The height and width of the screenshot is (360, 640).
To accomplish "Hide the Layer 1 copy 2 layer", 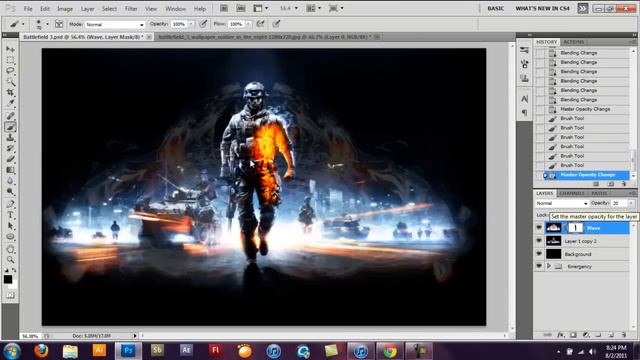I will 539,241.
